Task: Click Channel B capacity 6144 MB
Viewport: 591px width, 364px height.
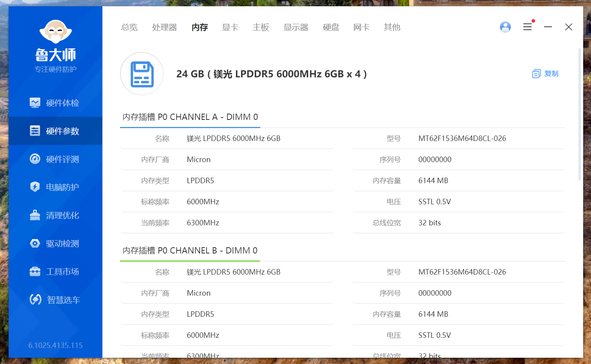Action: click(x=433, y=314)
